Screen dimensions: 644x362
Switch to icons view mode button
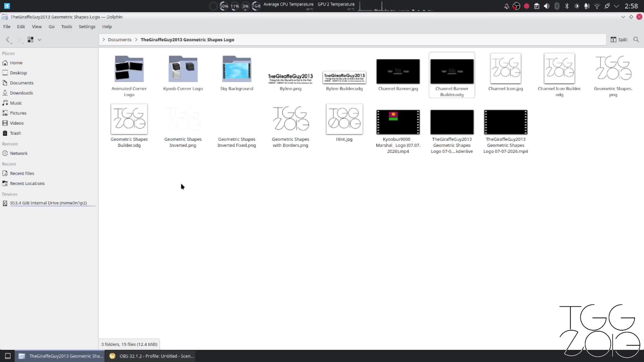click(31, 40)
